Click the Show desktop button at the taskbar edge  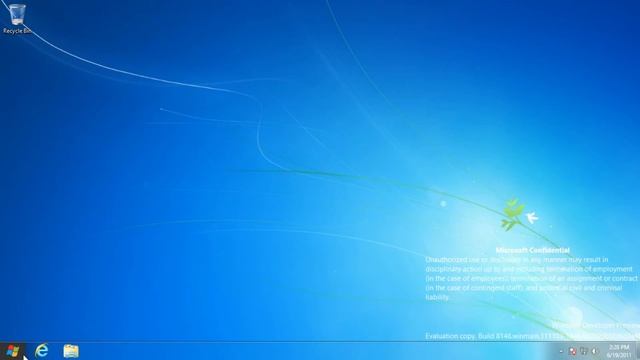(637, 351)
